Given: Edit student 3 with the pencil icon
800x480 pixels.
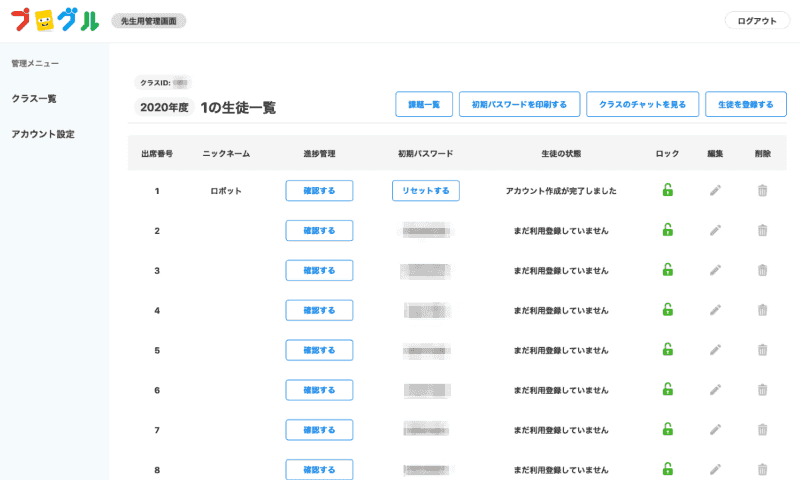Looking at the screenshot, I should 715,270.
